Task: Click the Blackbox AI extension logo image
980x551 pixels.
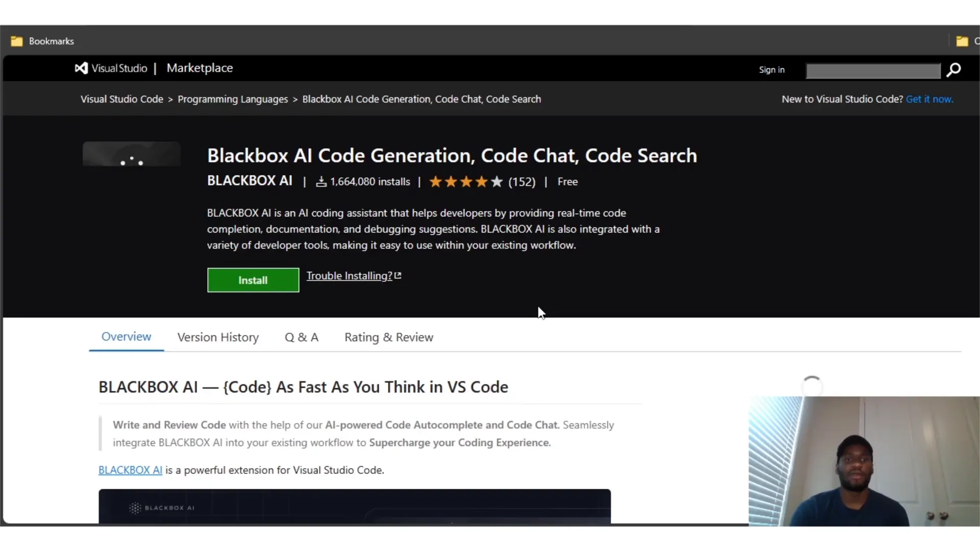Action: point(132,155)
